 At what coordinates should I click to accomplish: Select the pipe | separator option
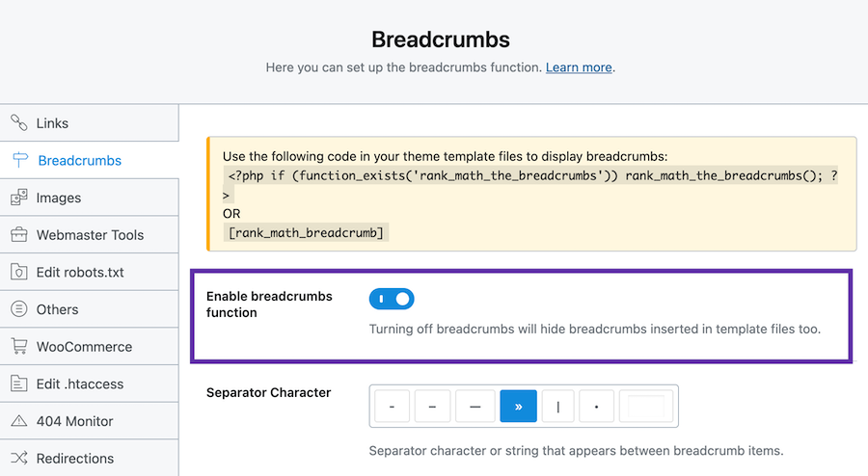(559, 407)
